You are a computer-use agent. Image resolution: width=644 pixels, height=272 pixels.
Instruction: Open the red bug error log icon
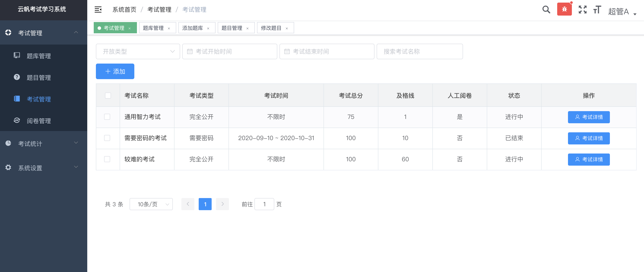click(564, 9)
